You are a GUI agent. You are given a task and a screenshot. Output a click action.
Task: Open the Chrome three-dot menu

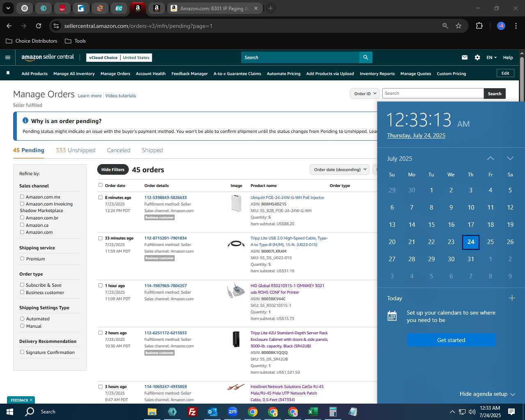click(x=516, y=26)
